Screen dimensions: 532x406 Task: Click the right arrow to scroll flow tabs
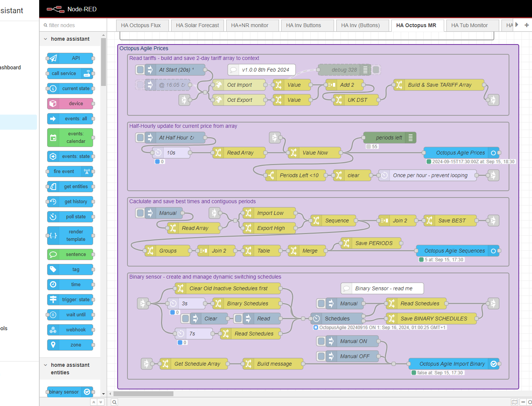(x=517, y=25)
